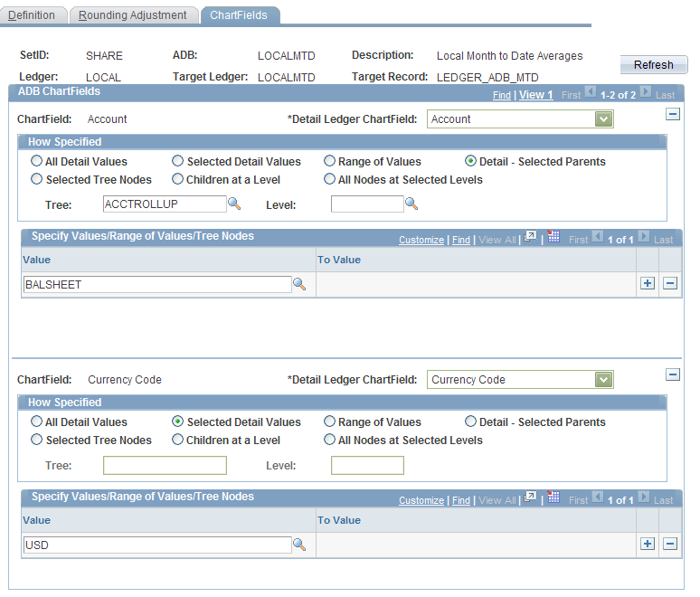Click Customize link in Currency values grid
The height and width of the screenshot is (597, 700).
(421, 500)
